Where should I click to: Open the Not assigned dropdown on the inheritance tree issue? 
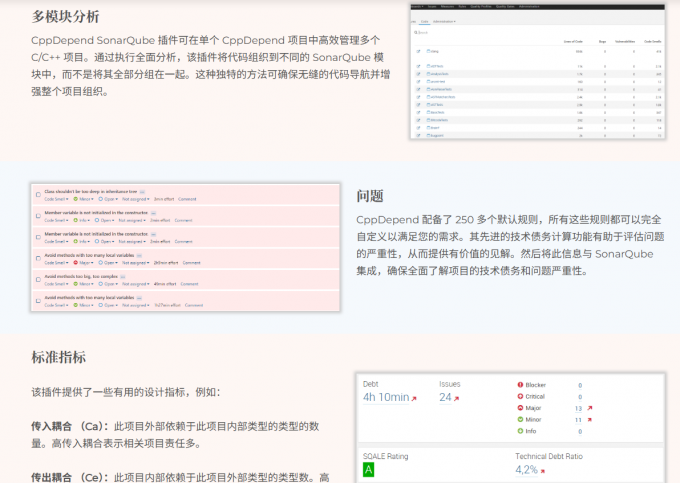coord(136,199)
